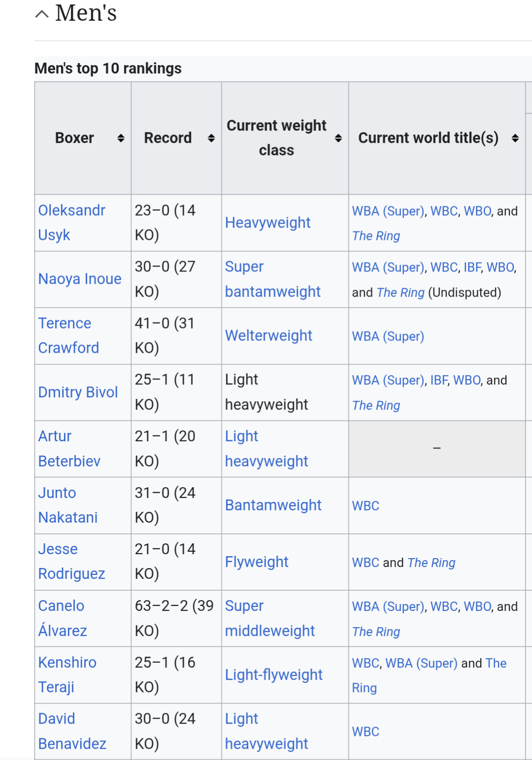Open Jesse Rodriguez link
This screenshot has height=760, width=532.
coord(71,561)
